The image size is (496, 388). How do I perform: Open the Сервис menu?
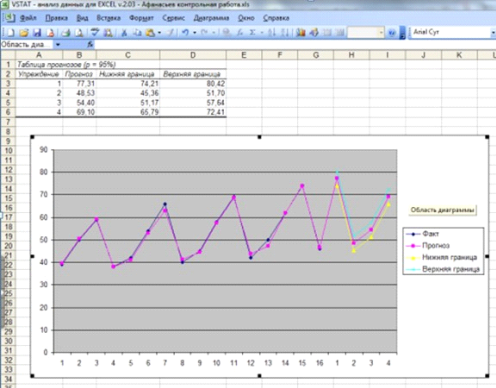[x=174, y=18]
